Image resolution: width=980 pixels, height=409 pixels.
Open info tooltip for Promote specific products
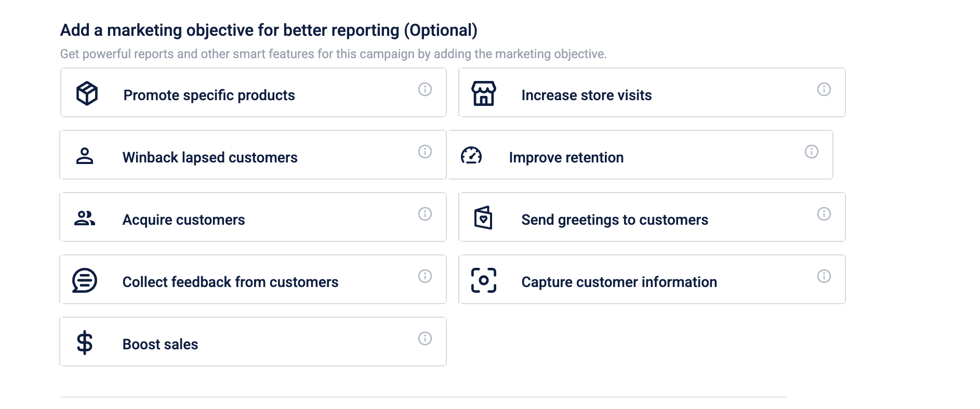coord(425,89)
